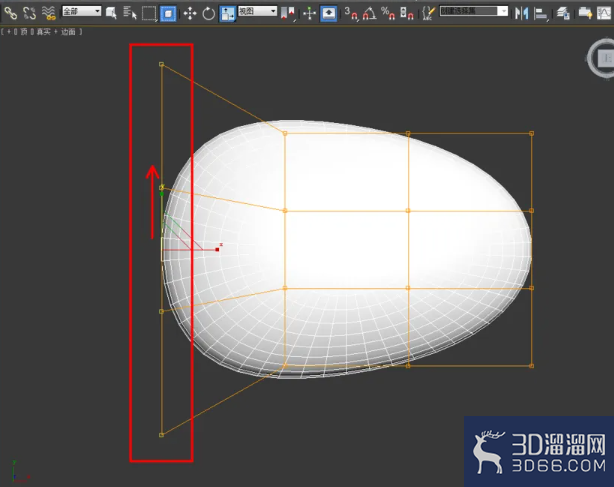Open Edit Named Selection Sets
Image resolution: width=614 pixels, height=487 pixels.
429,14
